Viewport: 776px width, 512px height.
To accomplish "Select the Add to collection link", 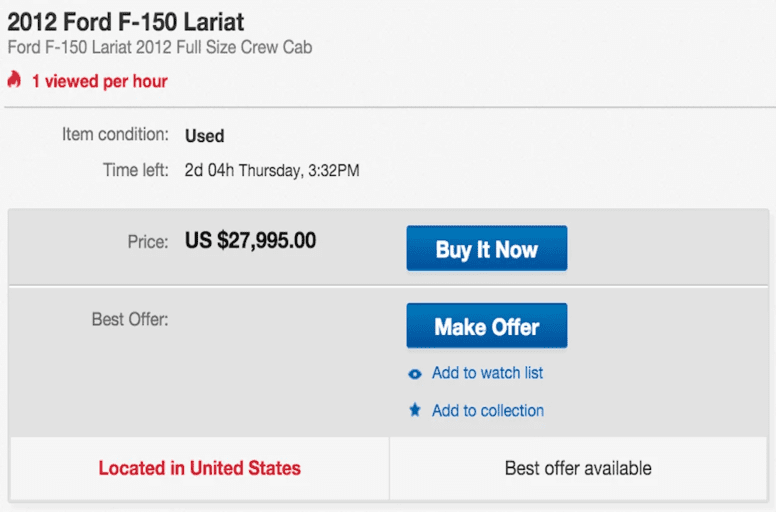I will [487, 411].
